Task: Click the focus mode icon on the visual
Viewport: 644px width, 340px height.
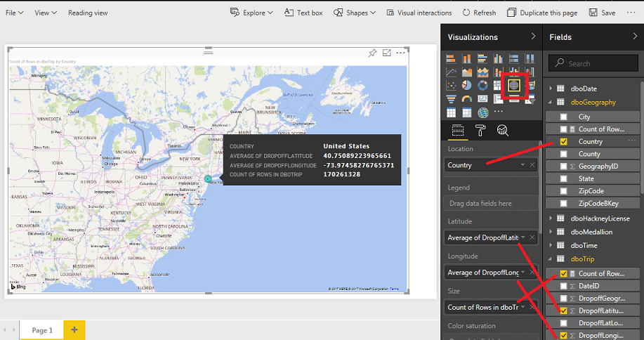Action: pos(387,53)
